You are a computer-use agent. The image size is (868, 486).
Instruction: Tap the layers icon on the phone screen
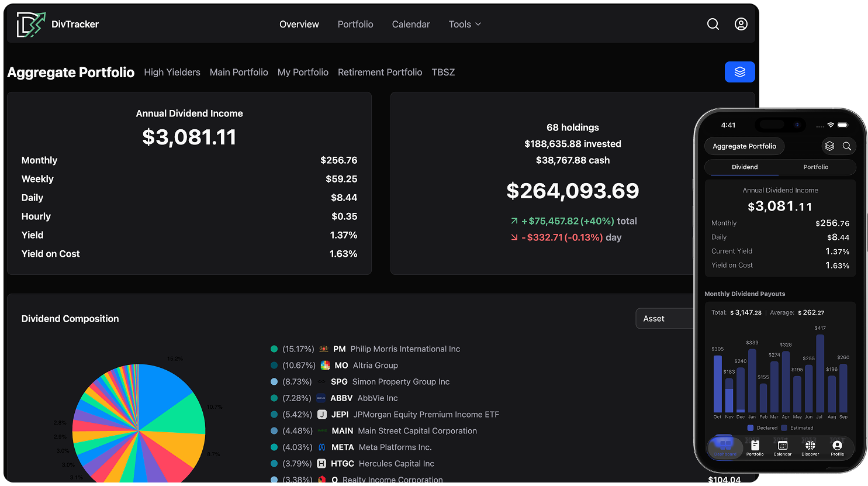tap(829, 146)
